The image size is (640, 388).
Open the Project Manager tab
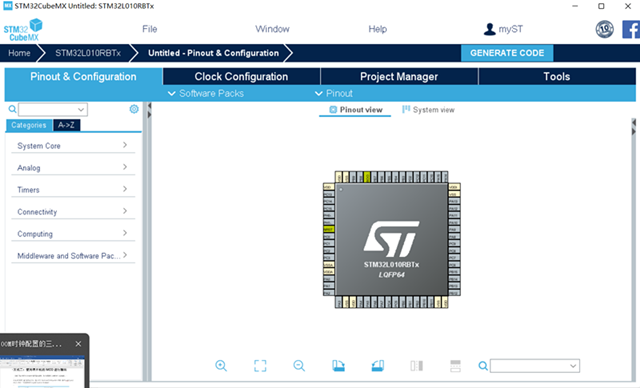(x=399, y=77)
